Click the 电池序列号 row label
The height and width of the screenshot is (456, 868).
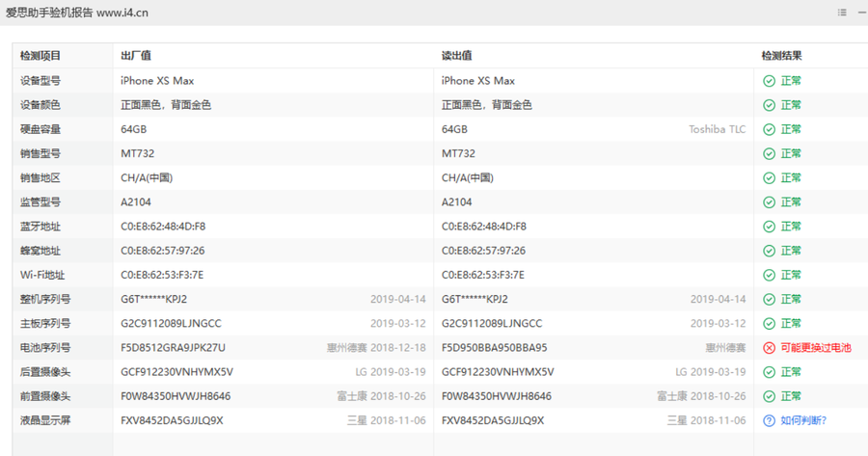[x=45, y=347]
